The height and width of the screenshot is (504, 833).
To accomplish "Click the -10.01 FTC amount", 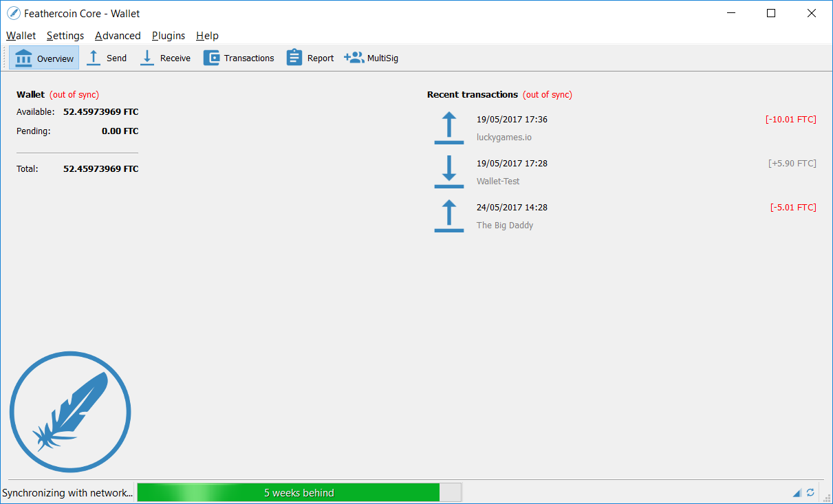I will pyautogui.click(x=790, y=120).
